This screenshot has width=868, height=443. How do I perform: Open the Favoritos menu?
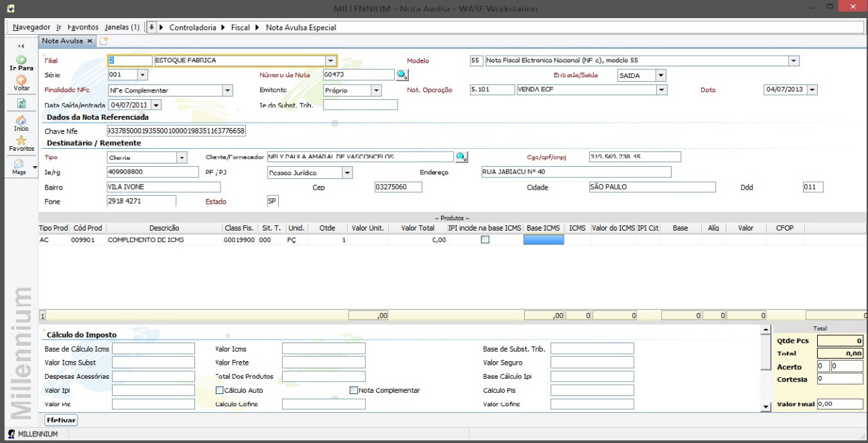click(83, 27)
